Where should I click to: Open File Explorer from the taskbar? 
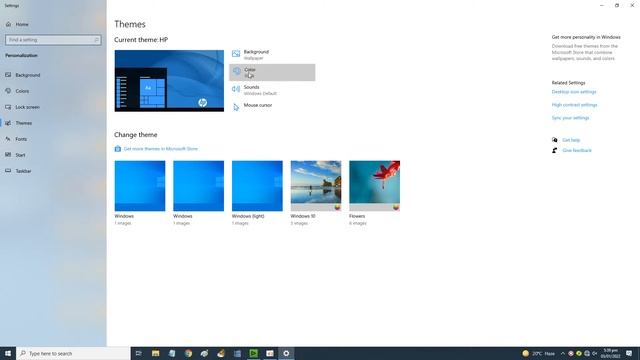[156, 353]
